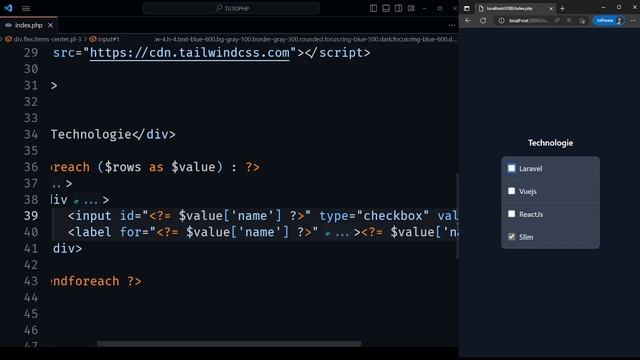Check the Vuejs checkbox

point(511,191)
